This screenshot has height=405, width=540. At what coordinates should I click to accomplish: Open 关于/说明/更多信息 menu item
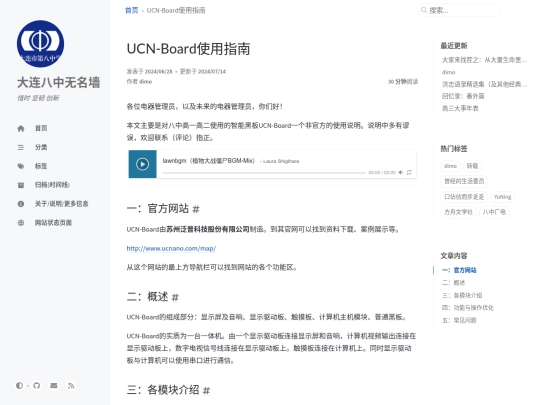point(61,204)
